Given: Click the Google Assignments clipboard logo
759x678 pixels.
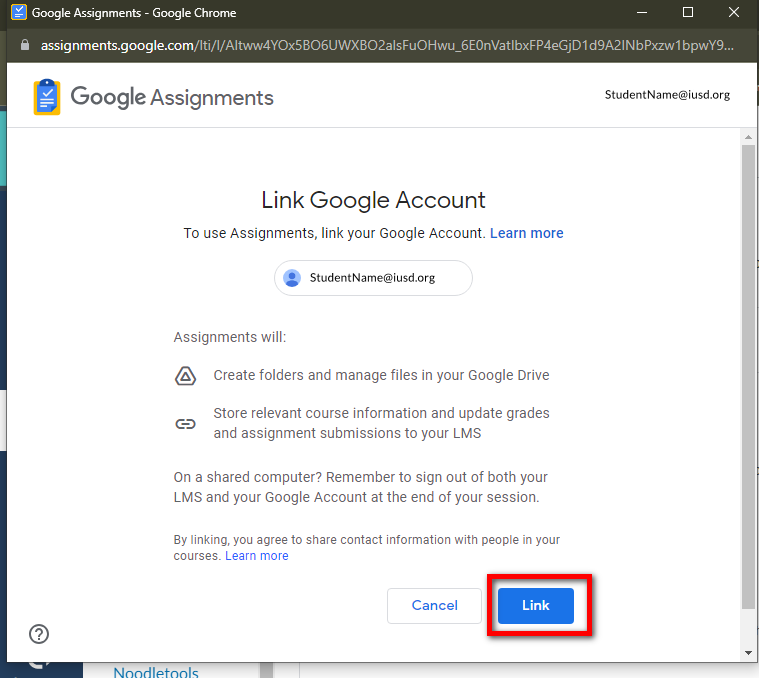Looking at the screenshot, I should [47, 97].
